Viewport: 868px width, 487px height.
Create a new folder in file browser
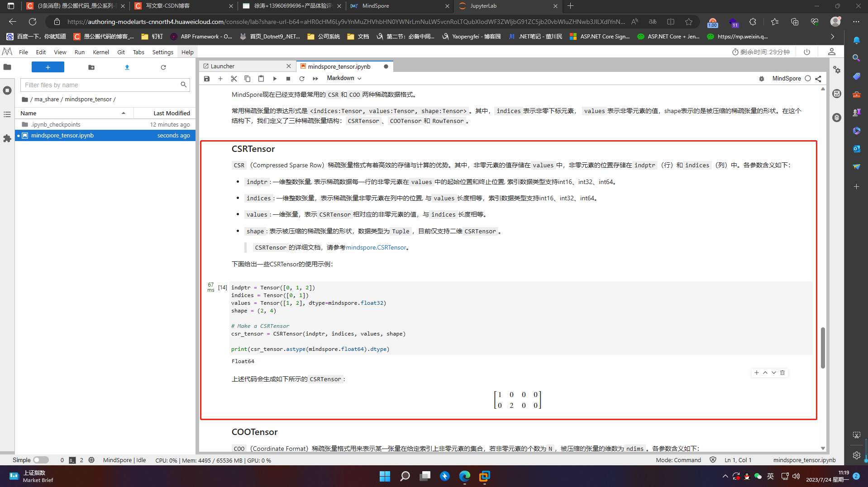pyautogui.click(x=91, y=67)
